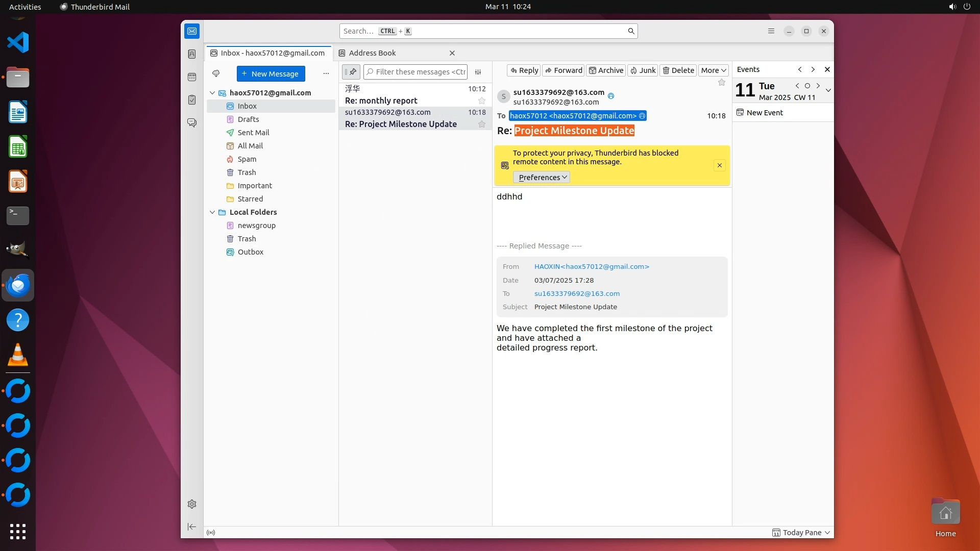Image resolution: width=980 pixels, height=551 pixels.
Task: Open the Preferences dropdown in privacy bar
Action: tap(542, 178)
